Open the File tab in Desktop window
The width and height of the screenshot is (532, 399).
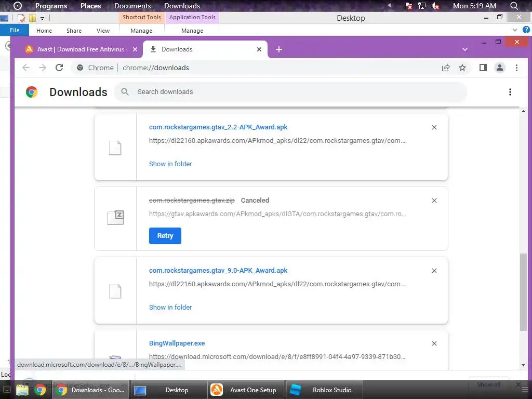[15, 30]
